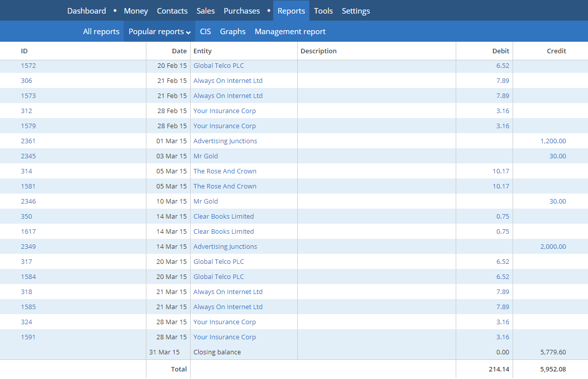This screenshot has height=379, width=588.
Task: Click the Credit column header
Action: click(556, 51)
